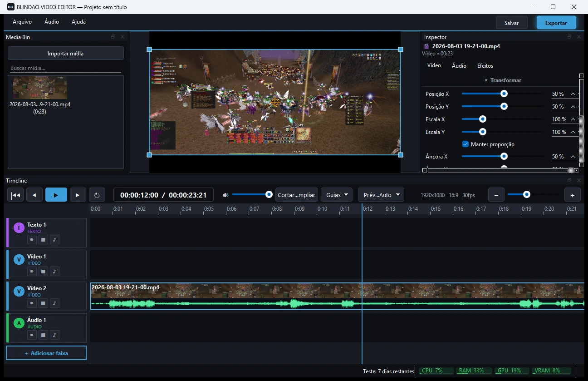Switch to Áudio tab in Inspector

tap(459, 66)
